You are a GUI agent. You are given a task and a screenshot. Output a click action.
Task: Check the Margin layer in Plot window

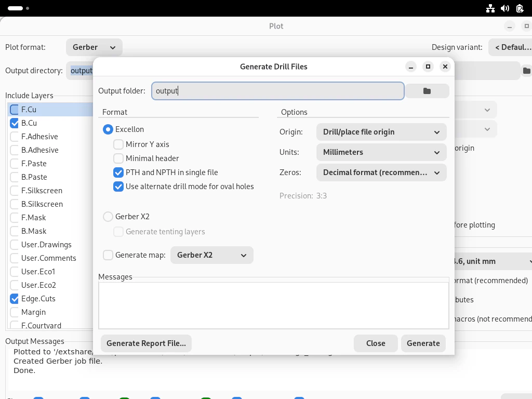tap(14, 312)
